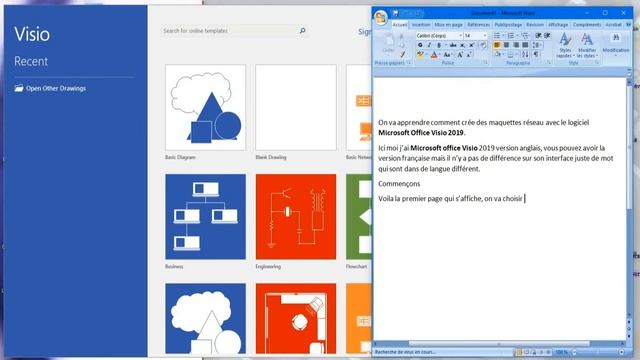Switch to the Références tab
Viewport: 640px width, 360px height.
(x=478, y=25)
